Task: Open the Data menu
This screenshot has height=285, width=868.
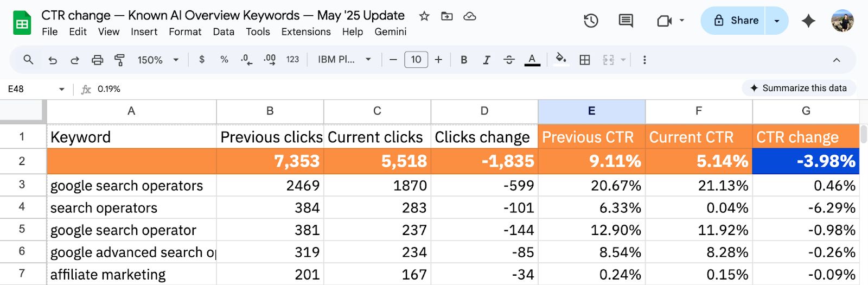Action: [x=224, y=31]
